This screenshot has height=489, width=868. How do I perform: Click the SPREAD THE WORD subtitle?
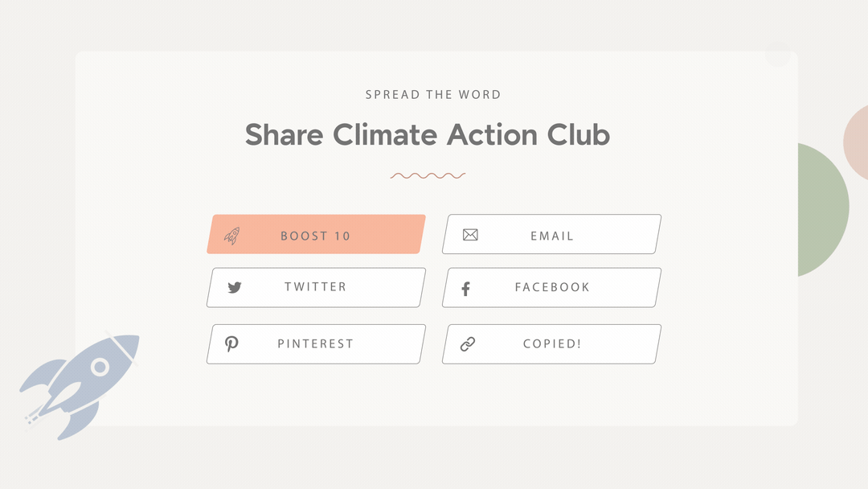[433, 95]
